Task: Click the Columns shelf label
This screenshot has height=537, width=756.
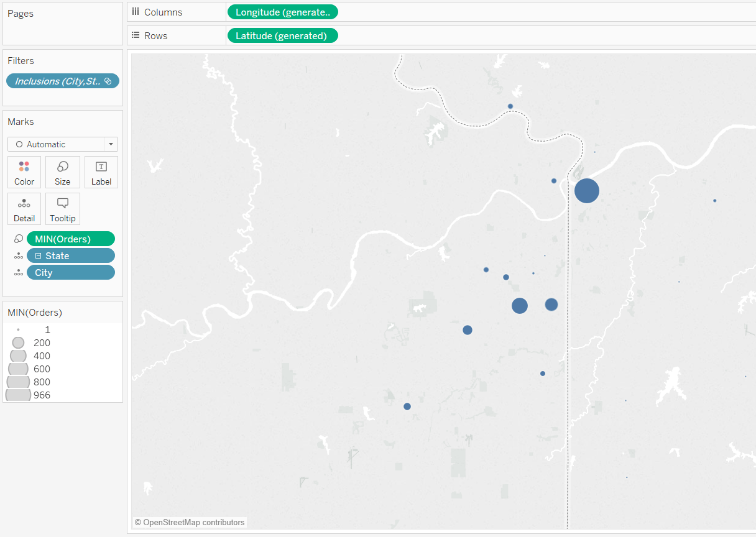Action: click(x=163, y=12)
